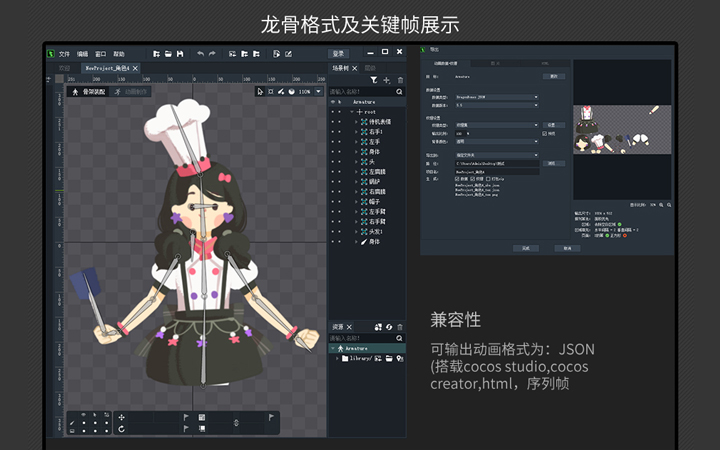Screen dimensions: 720x450
Task: Click the redo arrow icon
Action: coord(212,54)
